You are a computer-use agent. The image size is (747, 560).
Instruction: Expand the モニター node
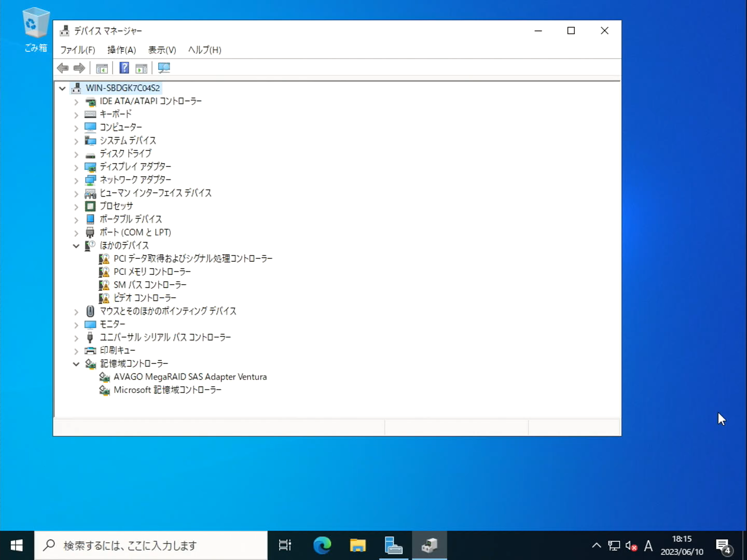76,325
